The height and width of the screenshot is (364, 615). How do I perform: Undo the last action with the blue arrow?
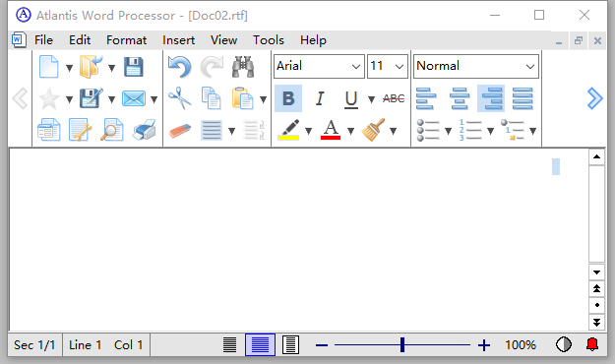click(180, 67)
